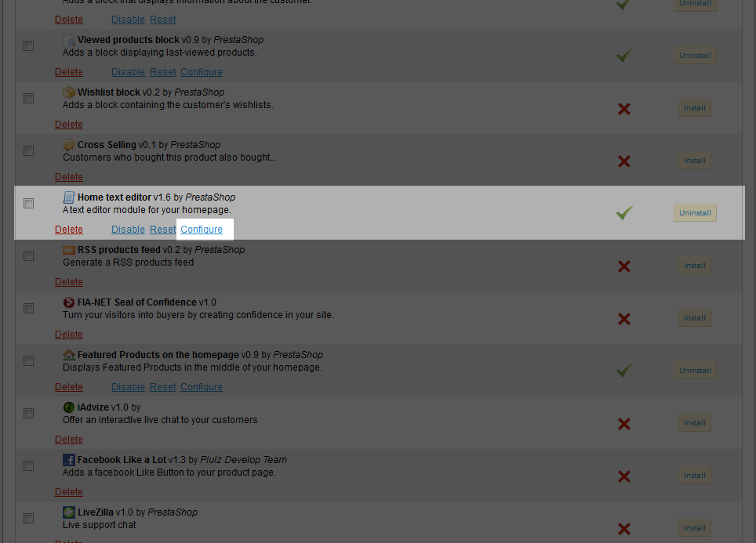756x543 pixels.
Task: Install the Cross Selling module
Action: (695, 161)
